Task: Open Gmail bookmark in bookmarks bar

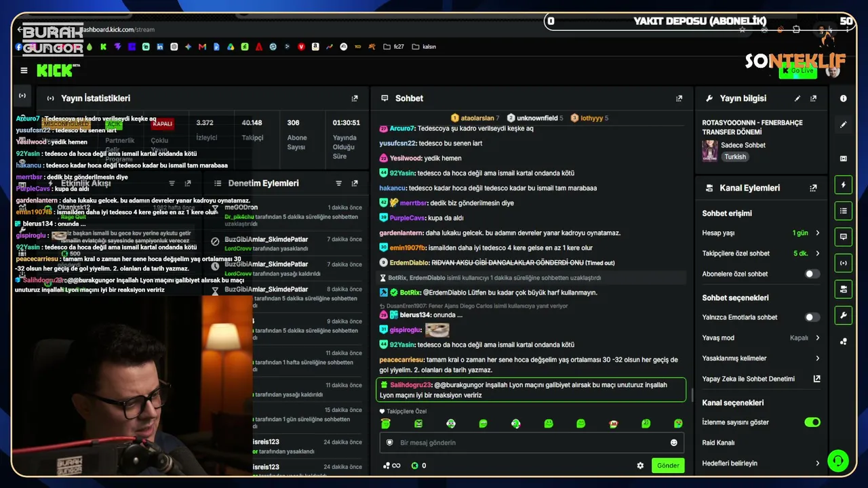Action: click(x=202, y=47)
